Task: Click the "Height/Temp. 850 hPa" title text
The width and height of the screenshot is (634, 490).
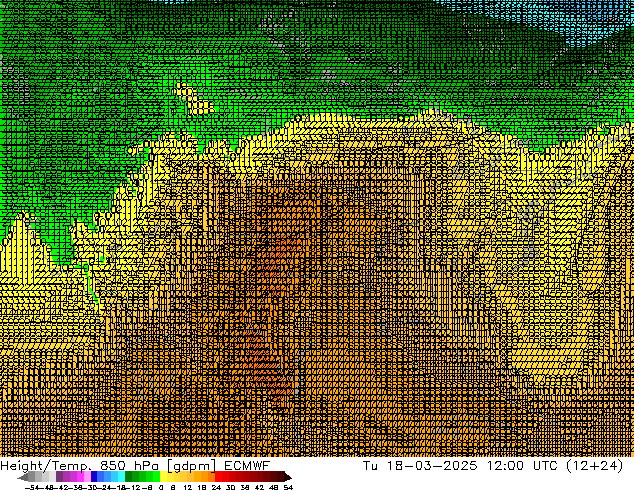Action: [79, 466]
